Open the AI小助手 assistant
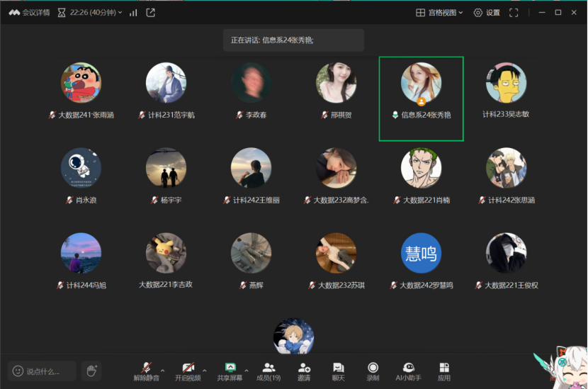 [x=408, y=371]
